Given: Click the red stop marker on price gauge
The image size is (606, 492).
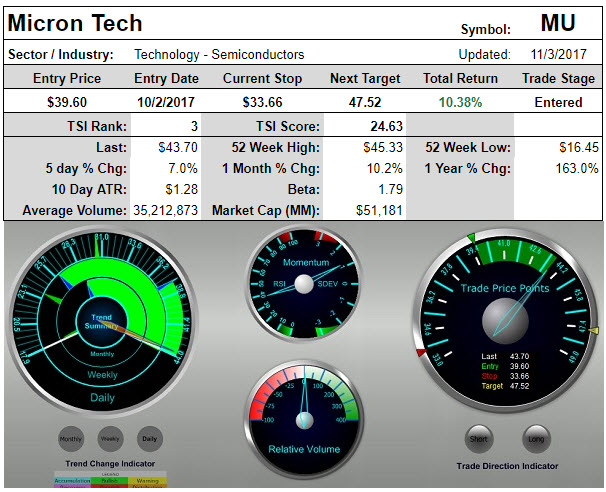Looking at the screenshot, I should (419, 352).
